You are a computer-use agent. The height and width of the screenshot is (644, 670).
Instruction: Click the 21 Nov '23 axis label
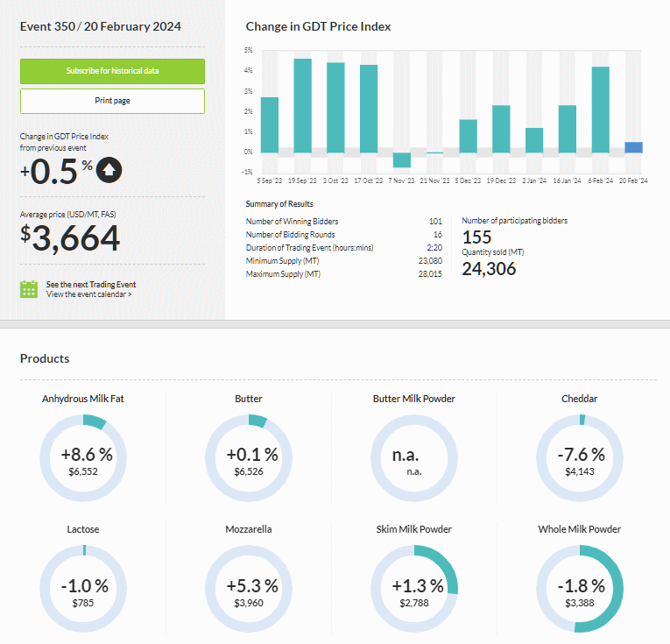(x=434, y=180)
